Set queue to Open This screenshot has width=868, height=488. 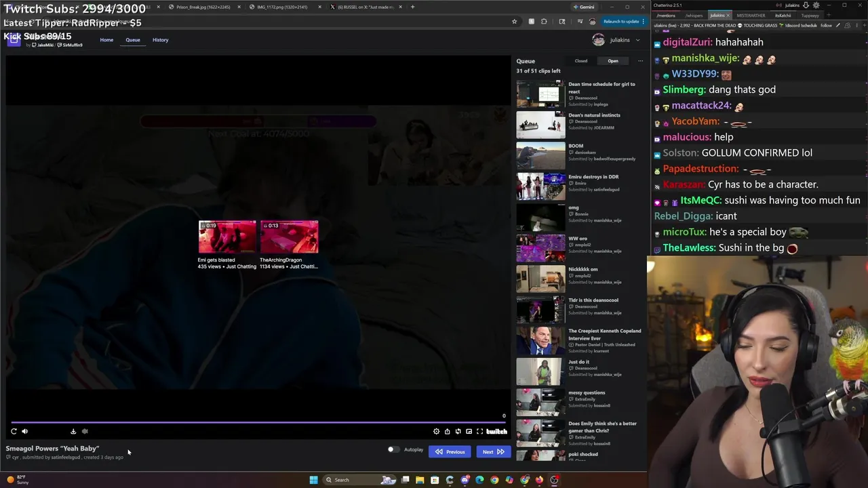(x=613, y=61)
